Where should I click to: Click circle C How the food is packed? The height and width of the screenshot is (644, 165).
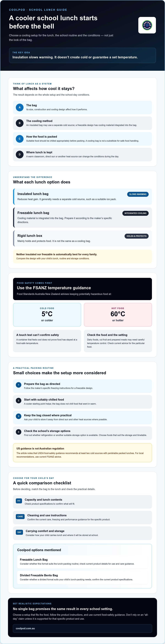20,139
